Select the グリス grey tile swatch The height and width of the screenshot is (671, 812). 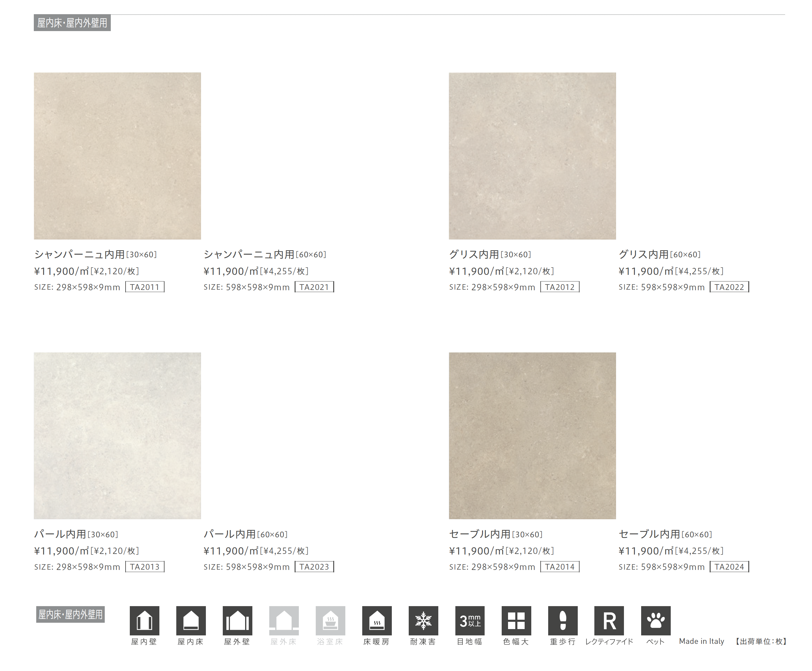[x=532, y=156]
